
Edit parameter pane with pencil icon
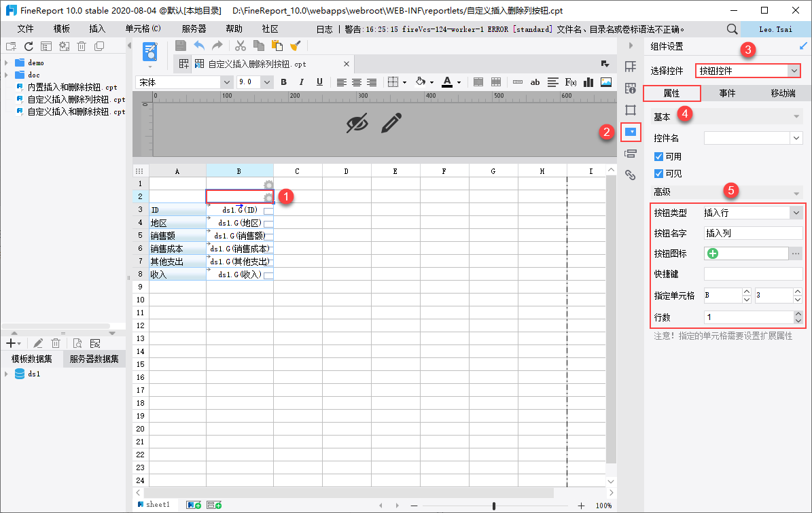pos(391,123)
